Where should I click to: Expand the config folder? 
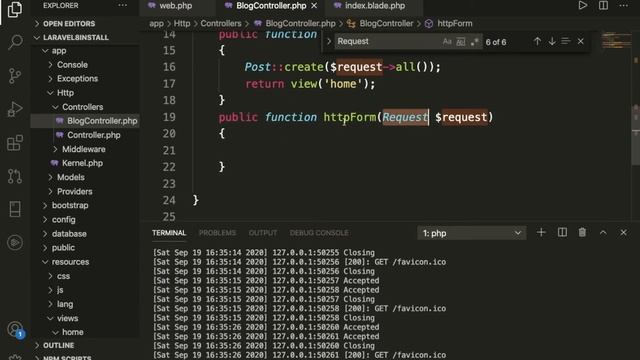tap(63, 220)
